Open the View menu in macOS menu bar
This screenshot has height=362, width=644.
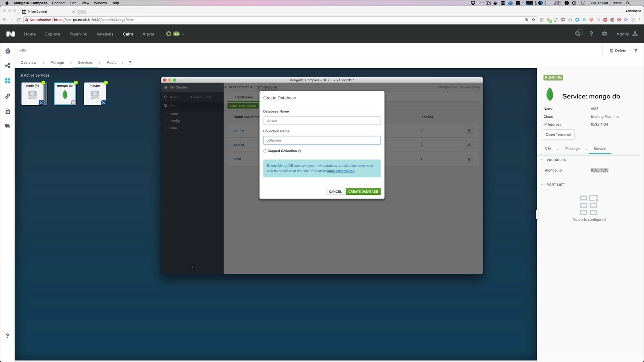tap(86, 3)
